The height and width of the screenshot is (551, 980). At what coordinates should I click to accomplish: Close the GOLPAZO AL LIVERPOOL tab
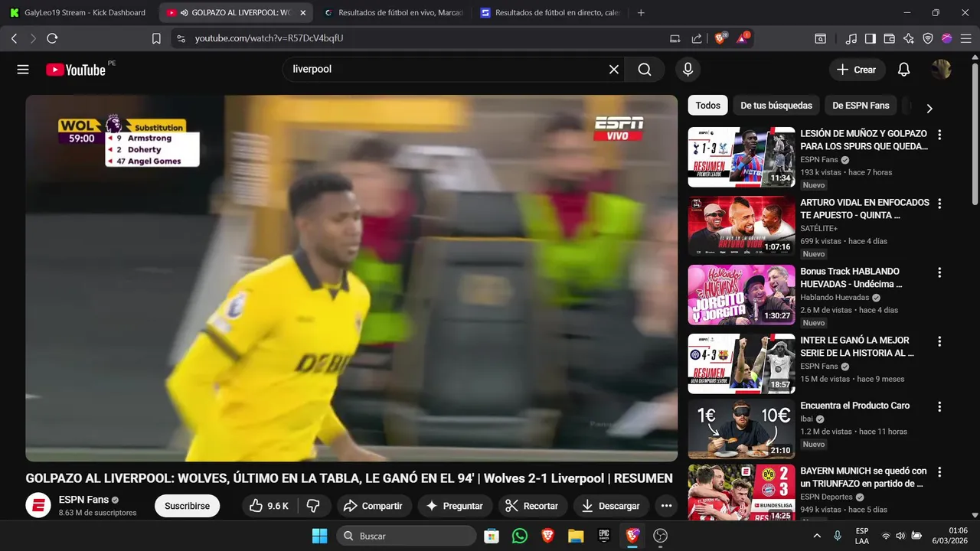[x=302, y=13]
